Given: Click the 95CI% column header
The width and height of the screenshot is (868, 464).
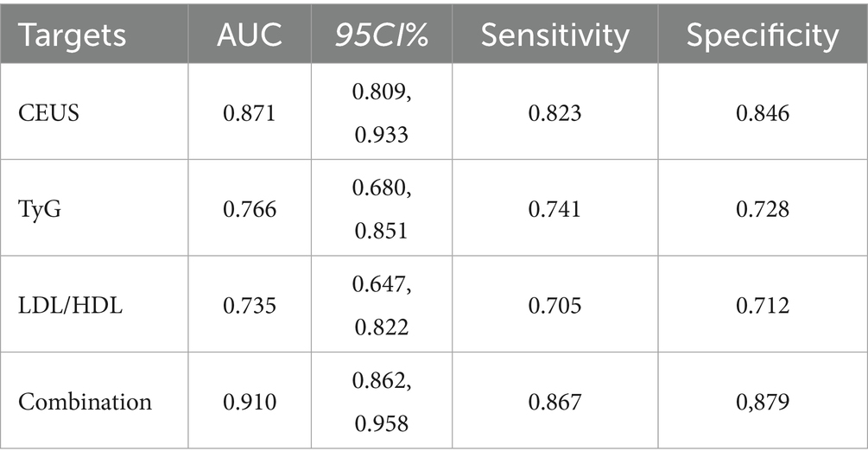Looking at the screenshot, I should (x=381, y=35).
